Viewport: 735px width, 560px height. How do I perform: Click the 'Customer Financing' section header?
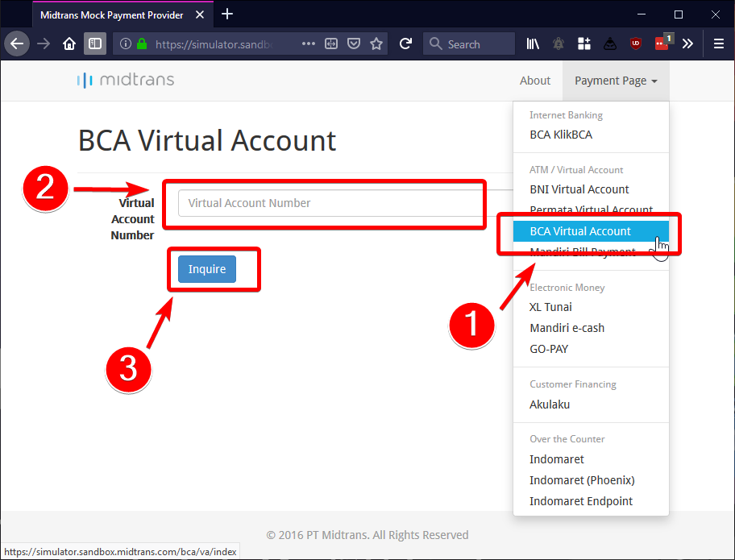point(573,384)
